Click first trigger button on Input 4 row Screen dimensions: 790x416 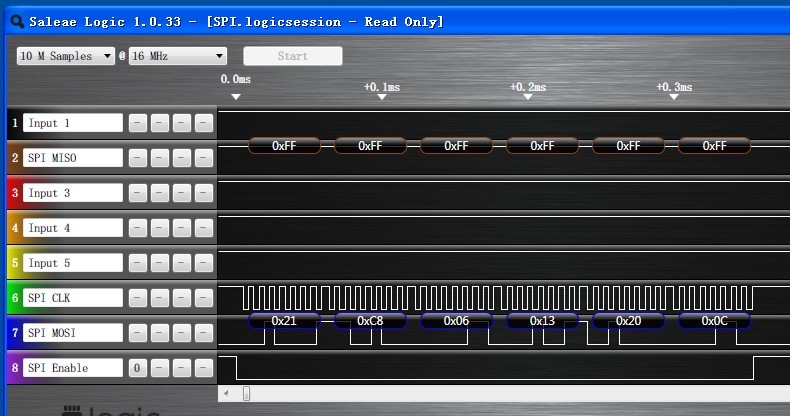138,228
